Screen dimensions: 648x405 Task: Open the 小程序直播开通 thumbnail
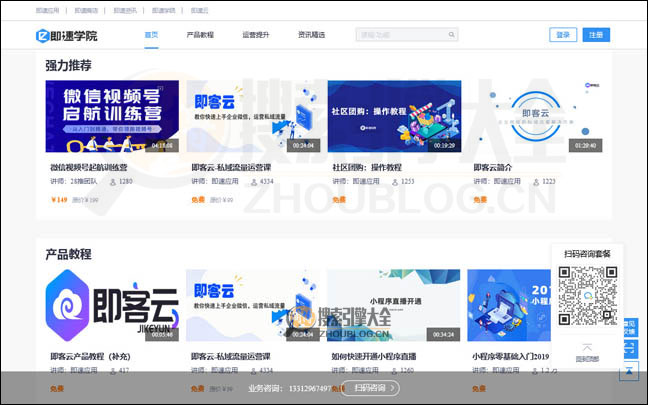click(393, 305)
